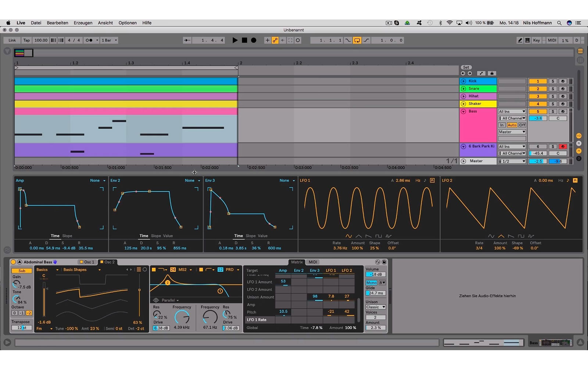Screen dimensions: 588x370
Task: Open the Master 1/2 output dropdown
Action: click(512, 161)
